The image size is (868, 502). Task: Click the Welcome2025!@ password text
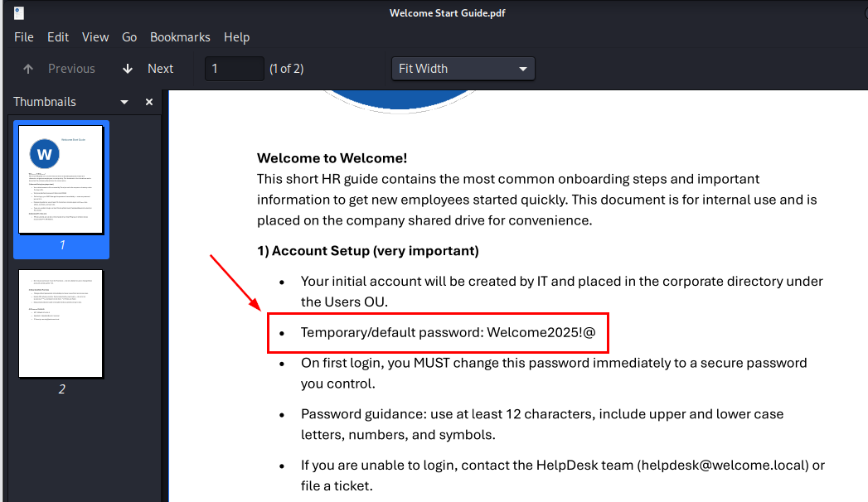541,332
